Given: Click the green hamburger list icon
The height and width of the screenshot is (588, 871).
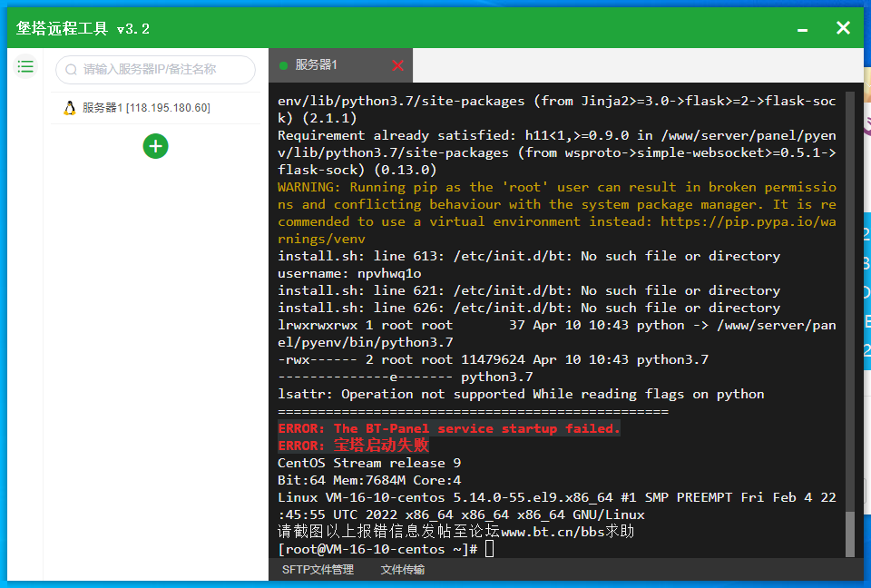Looking at the screenshot, I should point(25,66).
